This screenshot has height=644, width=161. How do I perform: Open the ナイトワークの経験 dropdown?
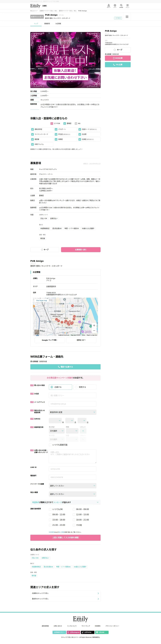tap(72, 486)
